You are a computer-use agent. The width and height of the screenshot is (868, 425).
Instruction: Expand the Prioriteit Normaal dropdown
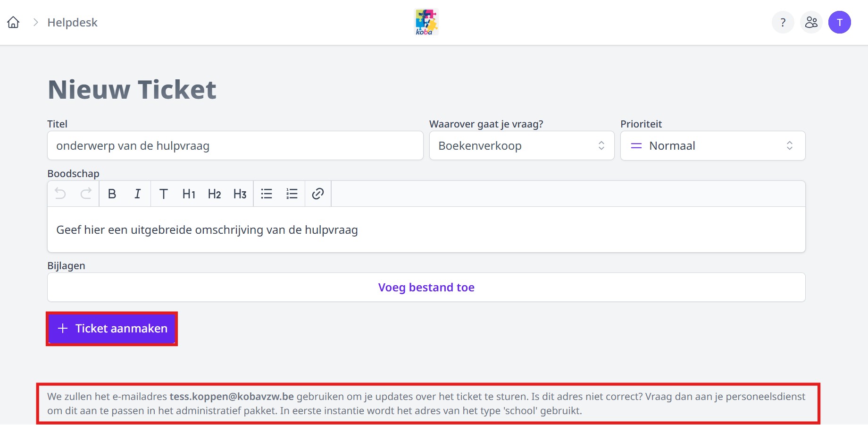pyautogui.click(x=712, y=145)
